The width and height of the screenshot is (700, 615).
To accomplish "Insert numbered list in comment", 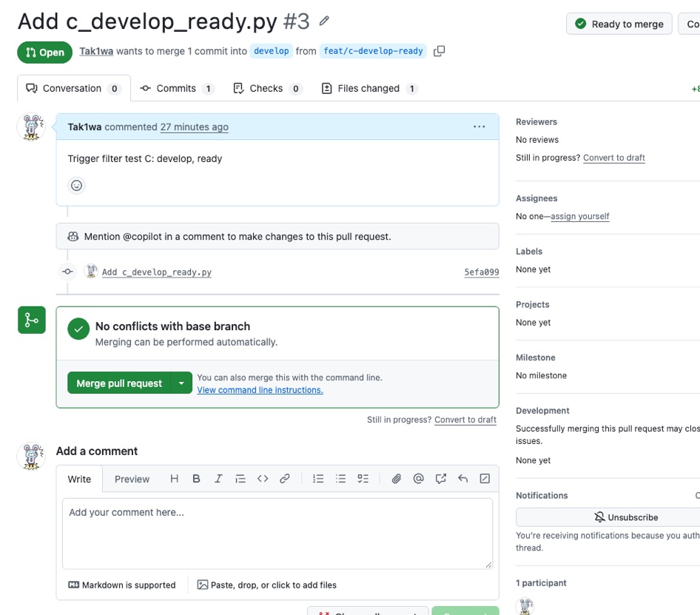I will point(318,479).
